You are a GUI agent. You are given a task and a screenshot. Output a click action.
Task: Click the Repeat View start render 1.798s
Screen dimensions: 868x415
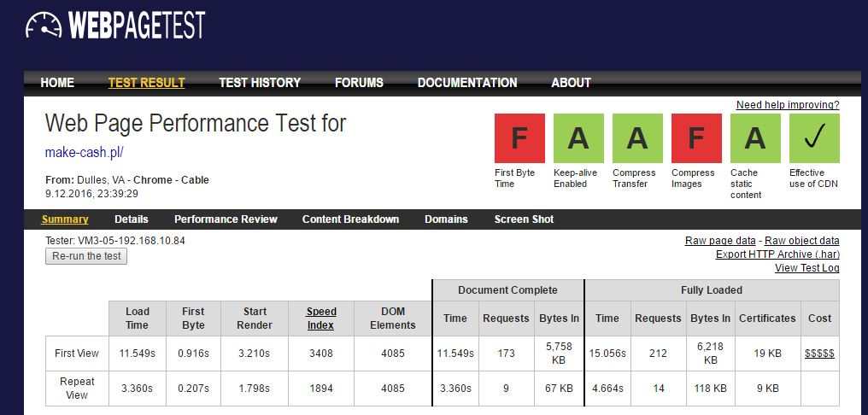[x=254, y=389]
